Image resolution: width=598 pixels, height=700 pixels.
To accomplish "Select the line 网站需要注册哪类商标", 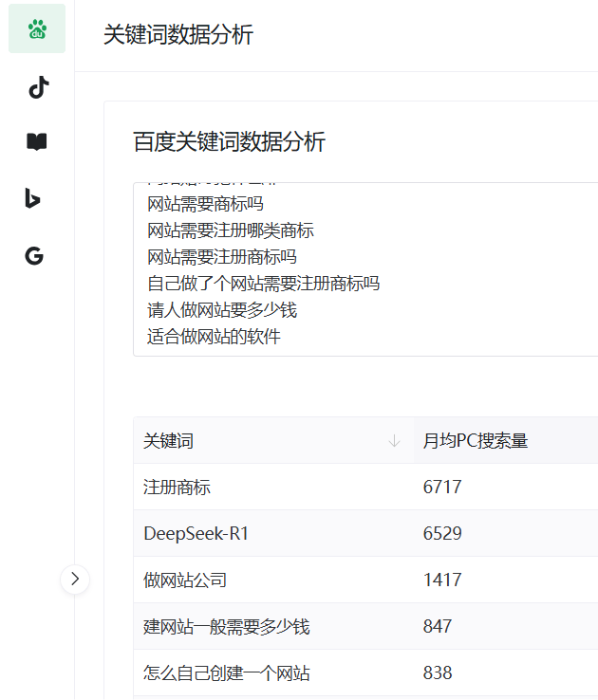I will pos(231,230).
